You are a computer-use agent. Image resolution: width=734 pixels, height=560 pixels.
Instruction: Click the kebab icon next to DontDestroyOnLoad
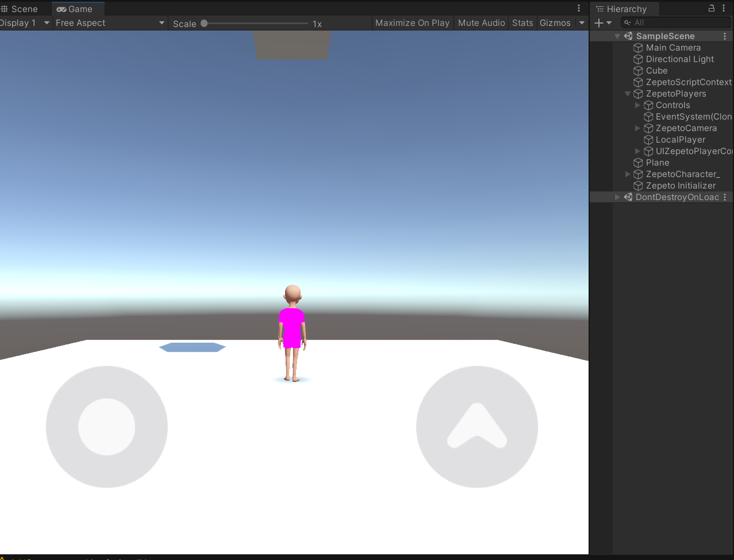point(725,197)
